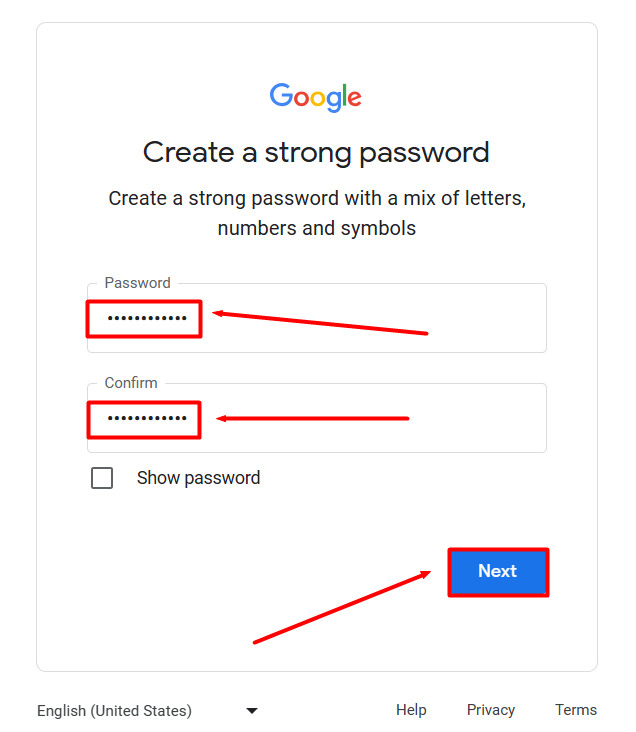Viewport: 636px width, 732px height.
Task: Click the masked dots in the Password field
Action: [147, 320]
